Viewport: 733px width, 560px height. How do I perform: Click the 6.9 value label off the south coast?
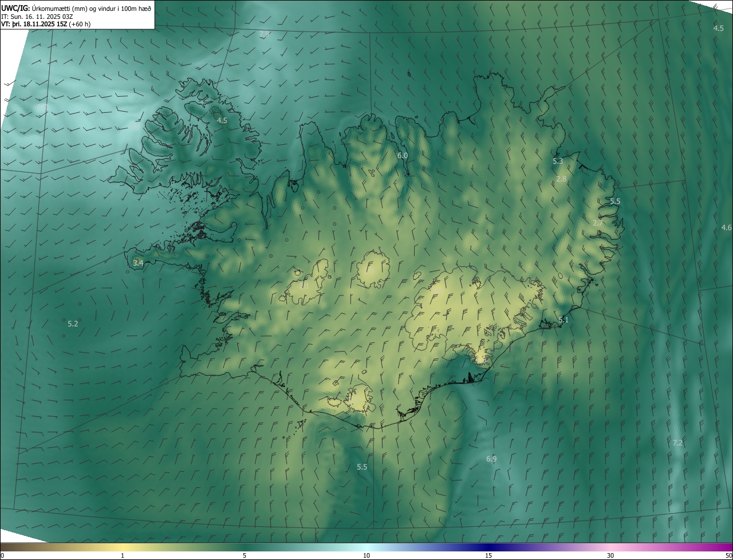[491, 459]
